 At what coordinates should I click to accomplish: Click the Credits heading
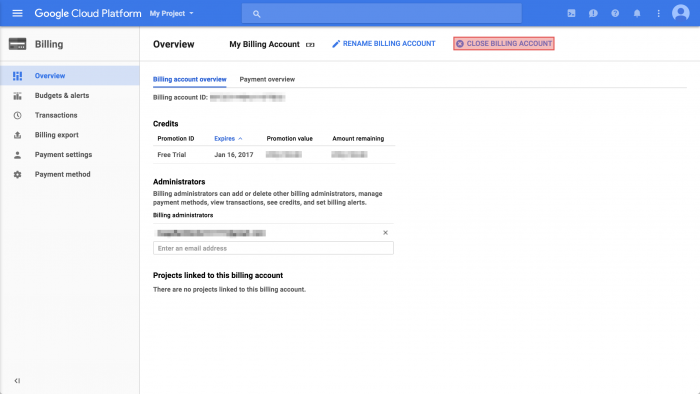(x=166, y=124)
